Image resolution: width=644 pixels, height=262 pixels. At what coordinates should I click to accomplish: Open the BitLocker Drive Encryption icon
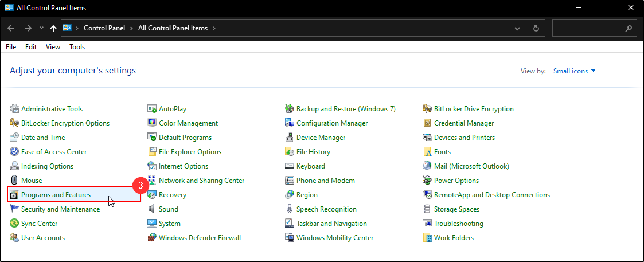pyautogui.click(x=427, y=109)
